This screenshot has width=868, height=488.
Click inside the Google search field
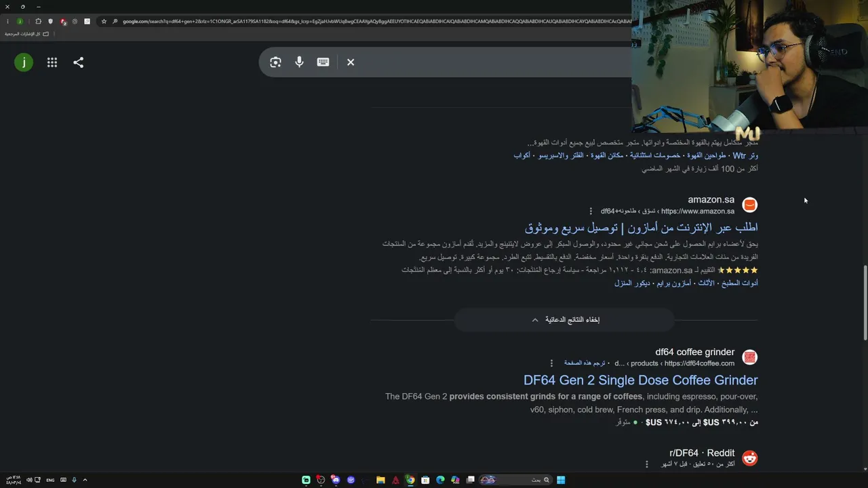pyautogui.click(x=495, y=62)
